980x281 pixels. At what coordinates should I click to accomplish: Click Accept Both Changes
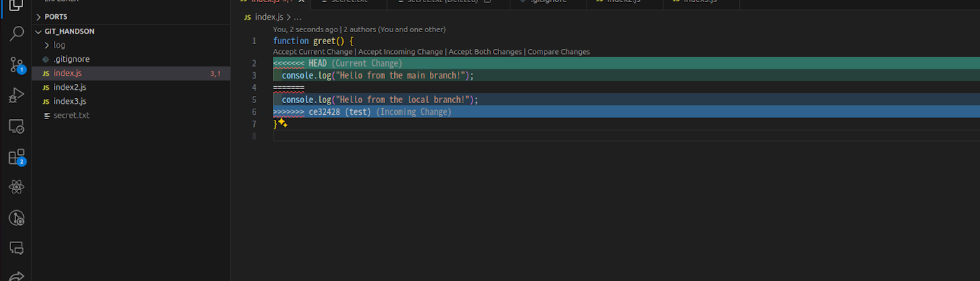(485, 52)
